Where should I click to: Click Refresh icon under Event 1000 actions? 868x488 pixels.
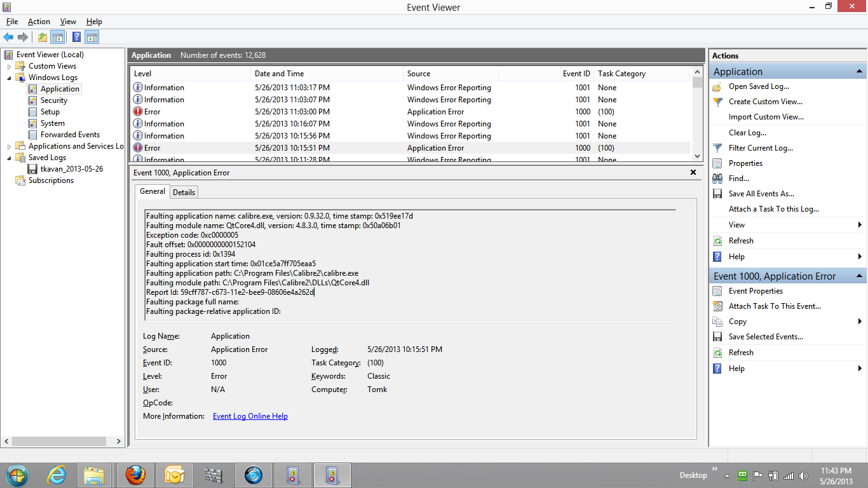point(717,353)
